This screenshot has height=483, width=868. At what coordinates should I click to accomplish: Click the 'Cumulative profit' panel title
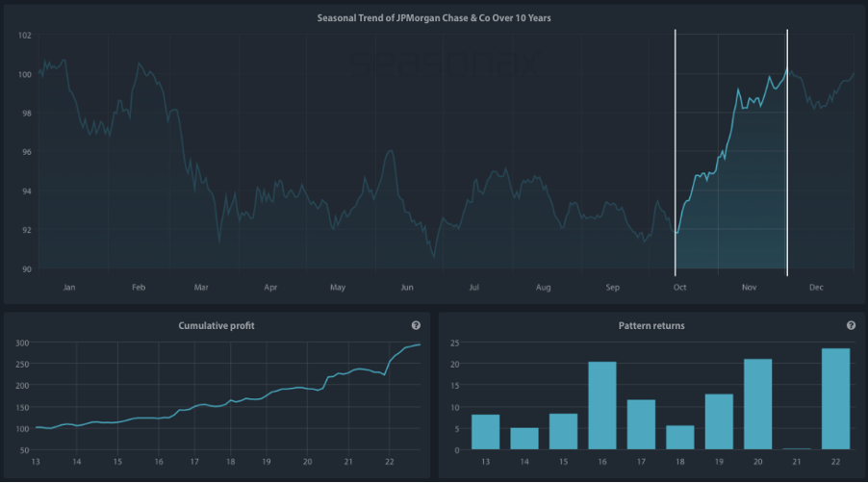[217, 326]
